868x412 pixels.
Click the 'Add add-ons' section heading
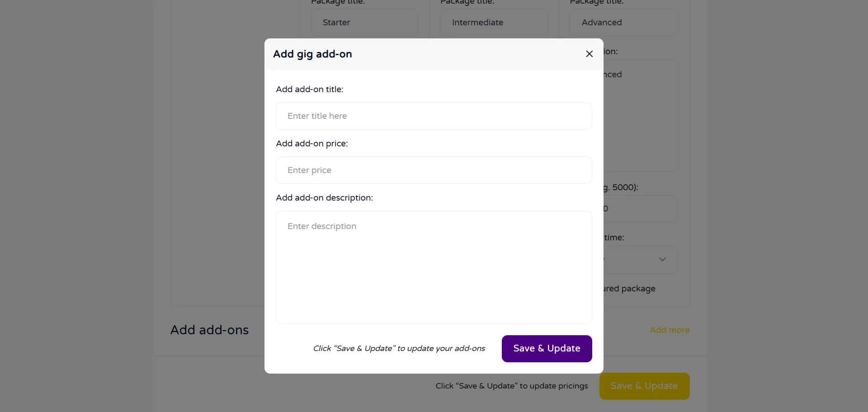pyautogui.click(x=209, y=330)
